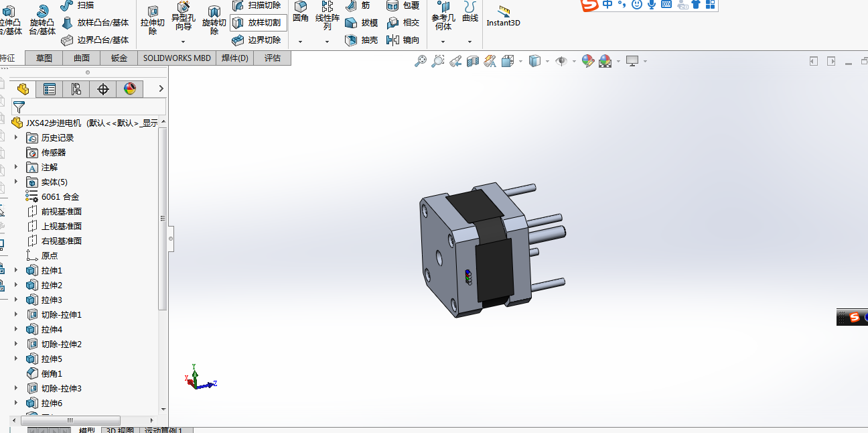Screen dimensions: 868x433
Task: Select Revolved Cut (旋转切除) tool
Action: pyautogui.click(x=214, y=19)
